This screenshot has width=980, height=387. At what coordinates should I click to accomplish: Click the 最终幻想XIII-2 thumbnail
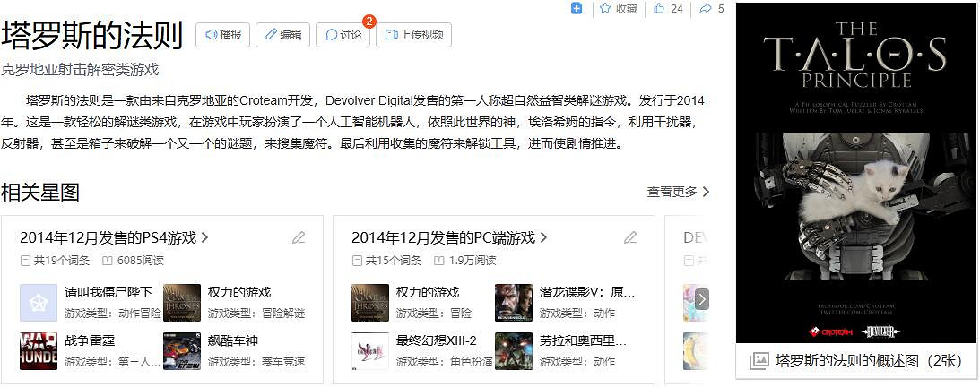[x=370, y=351]
